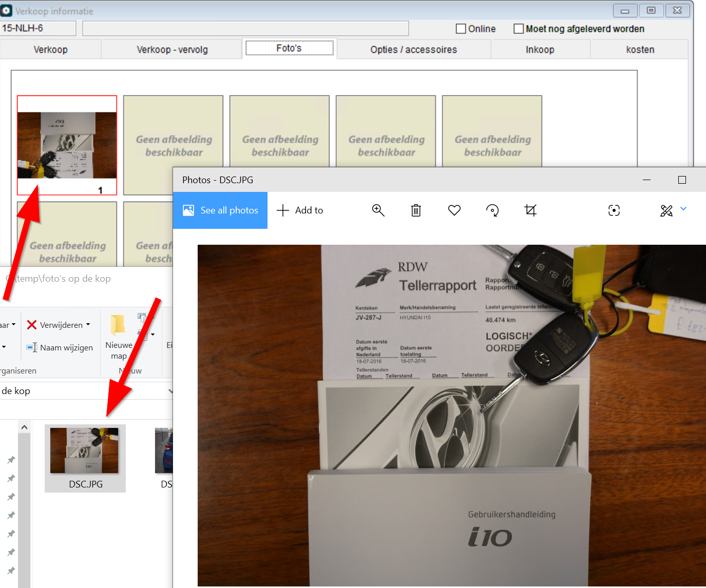706x588 pixels.
Task: Select the Foto's tab
Action: (289, 48)
